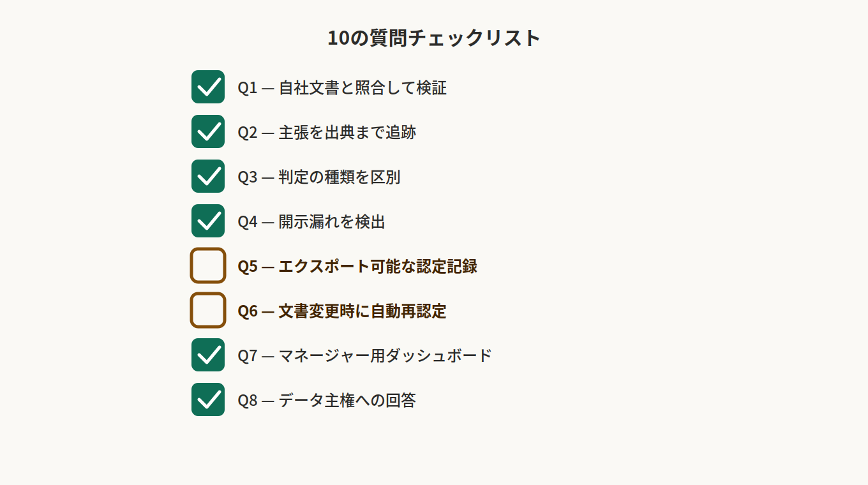
Task: Click the label Q4 — 開示漏れを検出
Action: pos(311,221)
